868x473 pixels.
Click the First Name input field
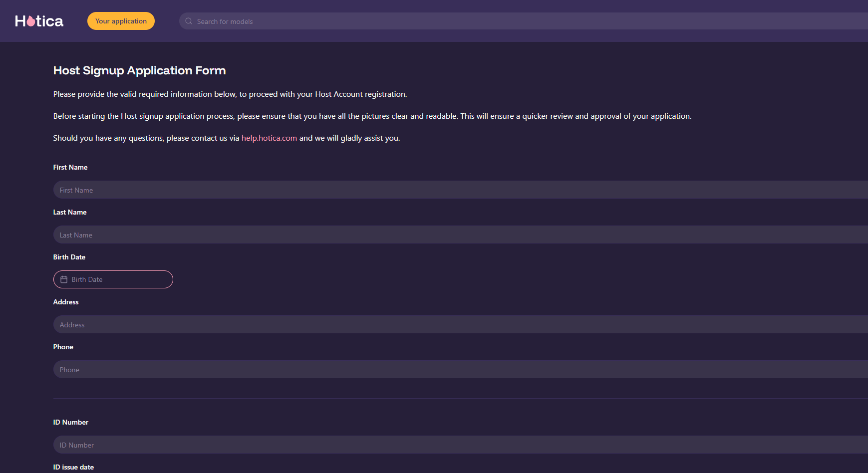449,190
